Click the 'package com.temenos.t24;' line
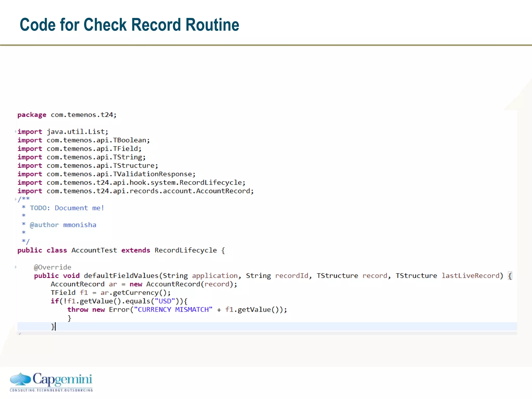 pyautogui.click(x=67, y=115)
